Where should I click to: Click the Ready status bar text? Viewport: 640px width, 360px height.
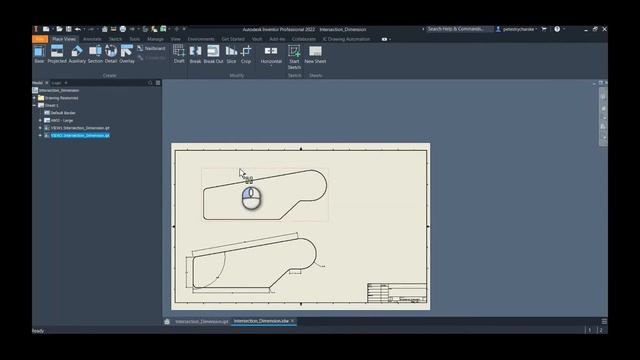click(x=38, y=331)
